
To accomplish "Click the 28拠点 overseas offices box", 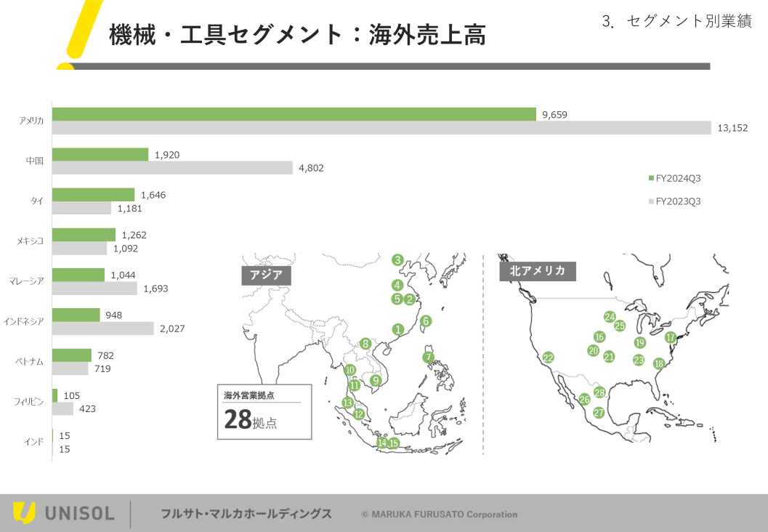I will tap(264, 412).
